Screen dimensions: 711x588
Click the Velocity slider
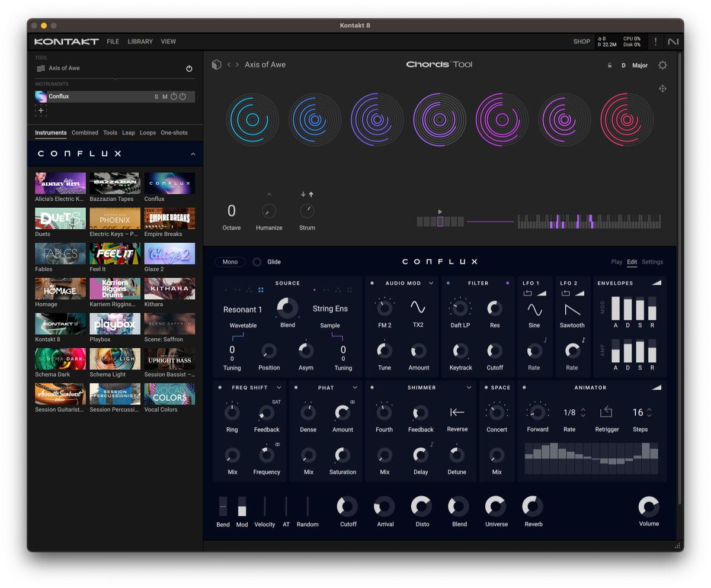[x=264, y=507]
